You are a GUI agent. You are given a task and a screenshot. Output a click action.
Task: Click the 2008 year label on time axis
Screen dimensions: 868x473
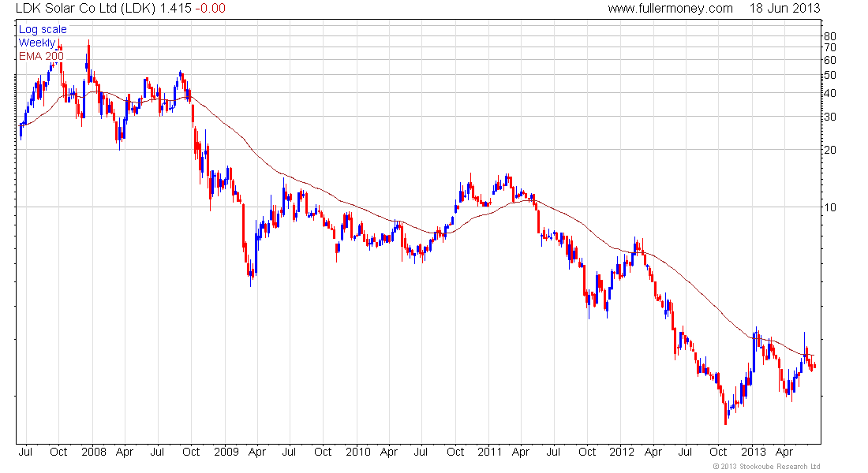click(94, 452)
